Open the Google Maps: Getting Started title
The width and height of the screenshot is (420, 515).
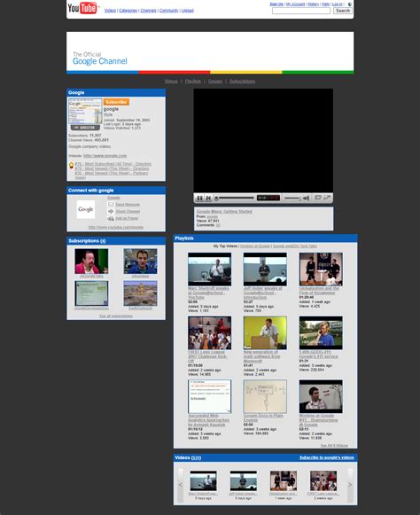click(224, 212)
